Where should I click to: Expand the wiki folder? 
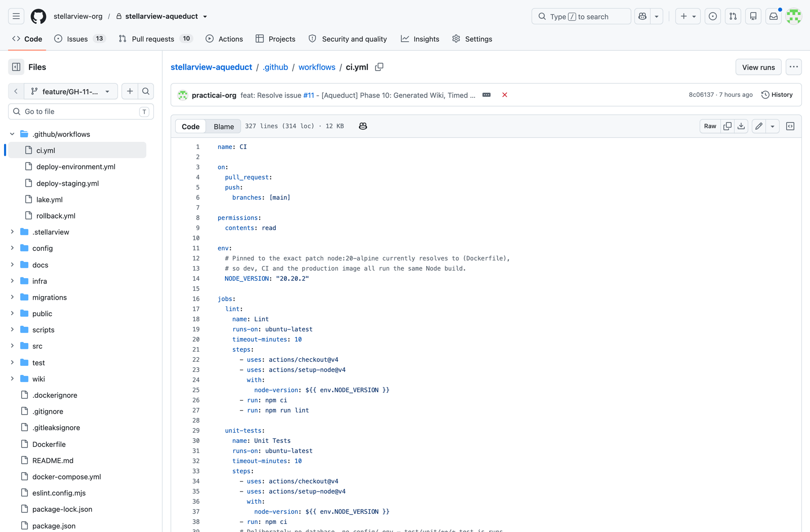[x=12, y=379]
